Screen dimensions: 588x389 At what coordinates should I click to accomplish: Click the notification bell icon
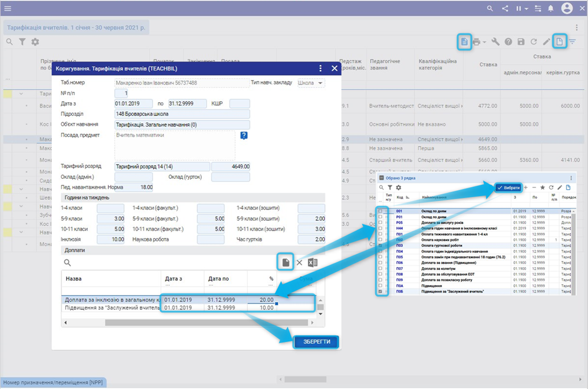pos(551,9)
